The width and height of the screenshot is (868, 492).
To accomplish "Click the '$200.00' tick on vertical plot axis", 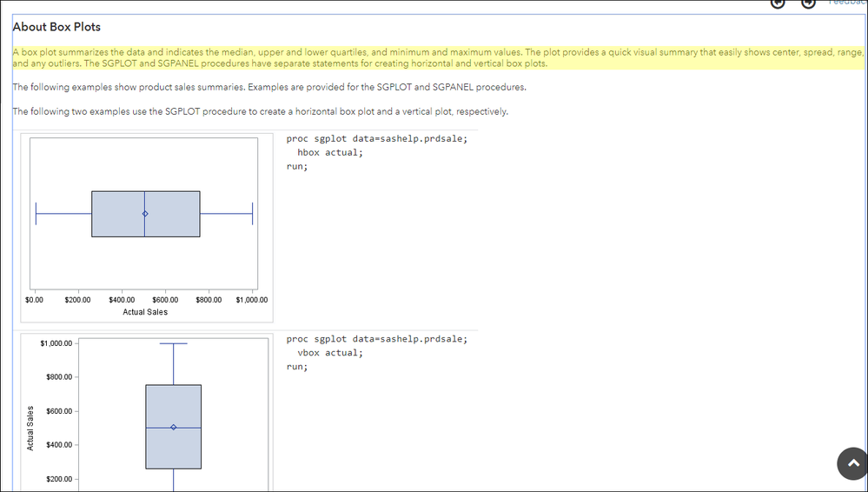I will pos(59,479).
